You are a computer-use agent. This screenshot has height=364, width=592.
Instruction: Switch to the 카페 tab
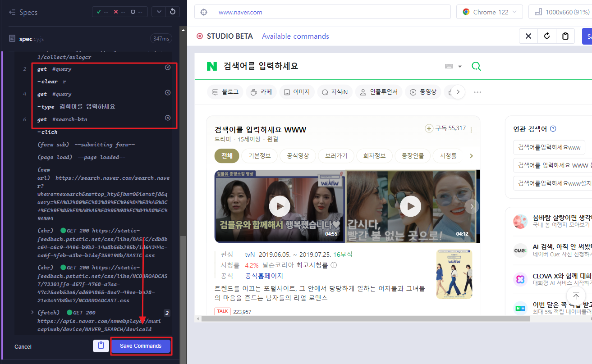pos(261,92)
